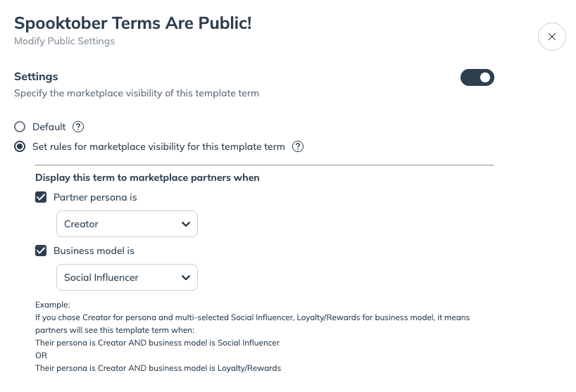Uncheck the Partner persona checkbox

click(x=41, y=197)
